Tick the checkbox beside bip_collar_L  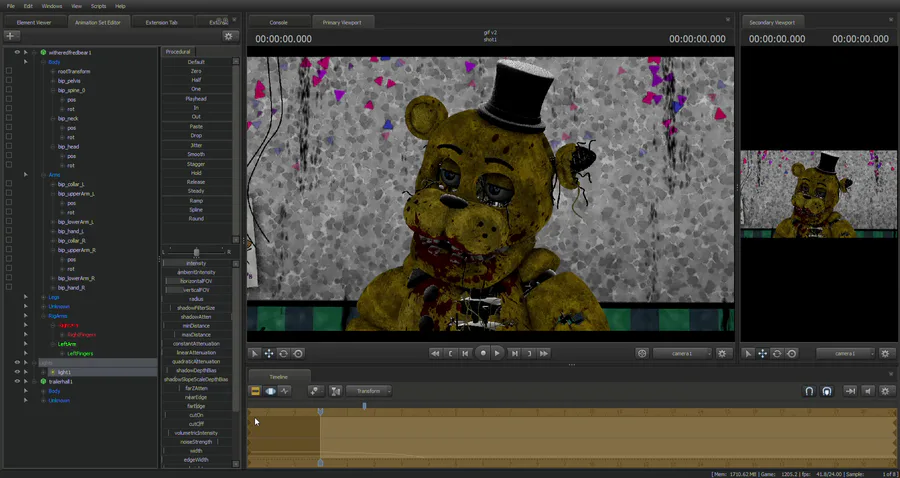9,184
